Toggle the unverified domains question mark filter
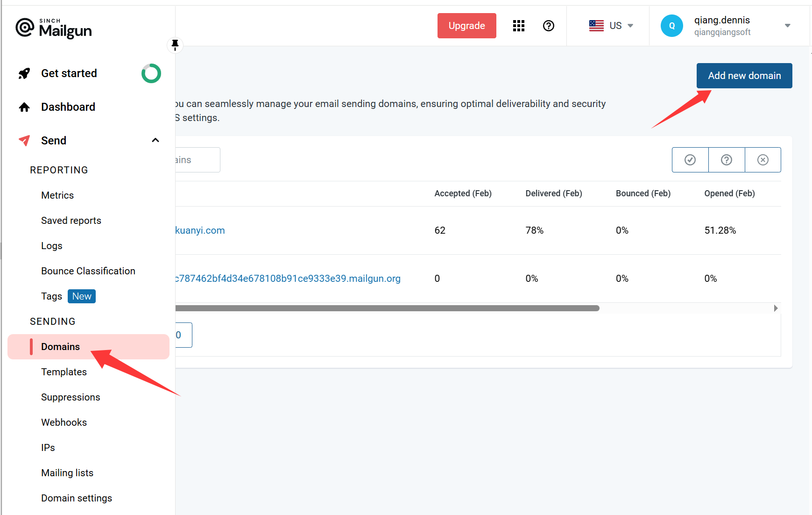Image resolution: width=812 pixels, height=515 pixels. pyautogui.click(x=726, y=160)
